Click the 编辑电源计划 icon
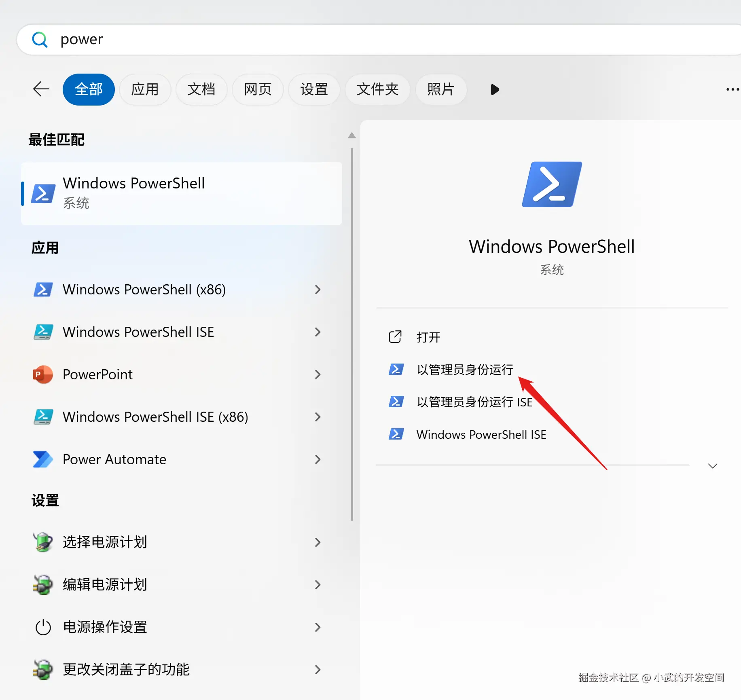The image size is (741, 700). [43, 585]
